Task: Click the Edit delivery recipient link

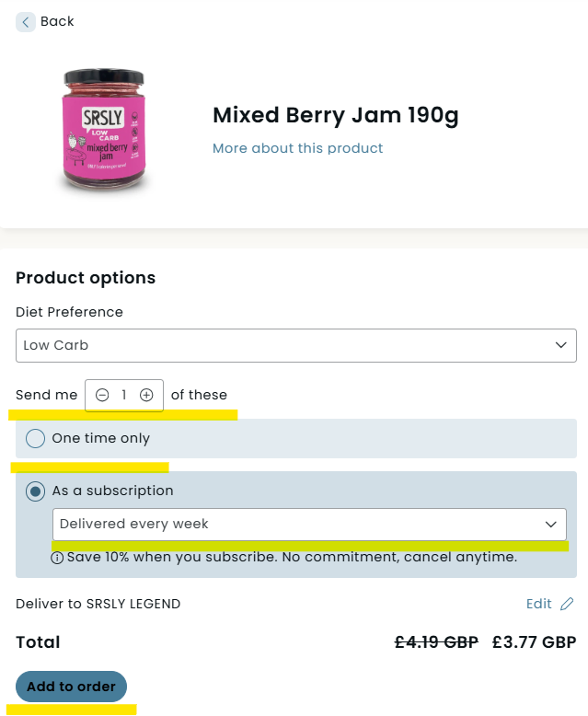Action: (538, 604)
